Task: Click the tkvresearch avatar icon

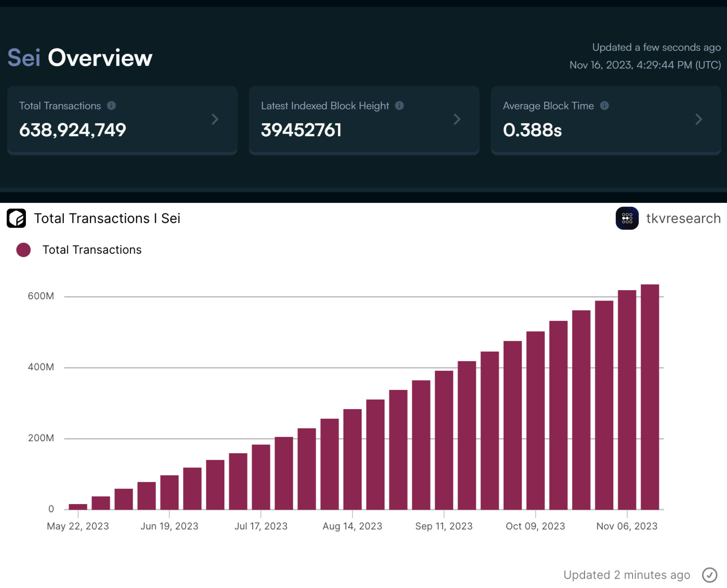Action: tap(627, 218)
